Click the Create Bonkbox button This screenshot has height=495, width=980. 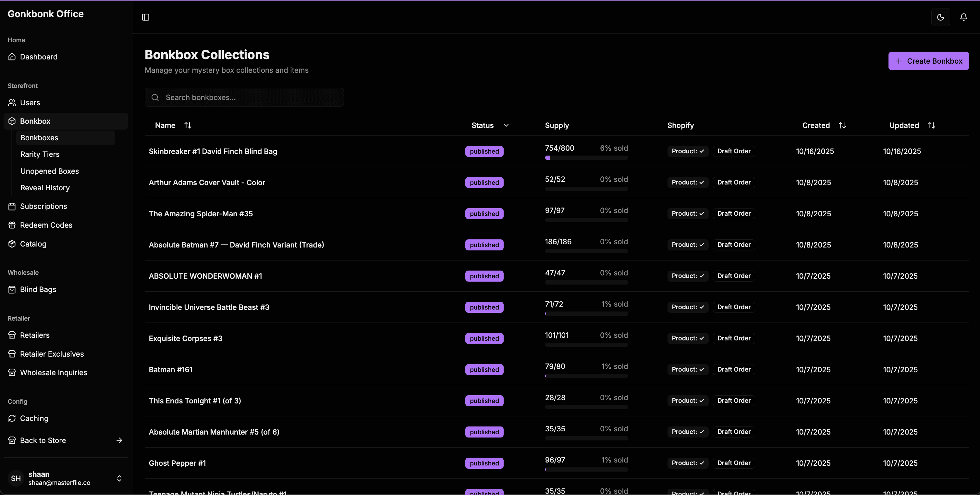coord(928,61)
